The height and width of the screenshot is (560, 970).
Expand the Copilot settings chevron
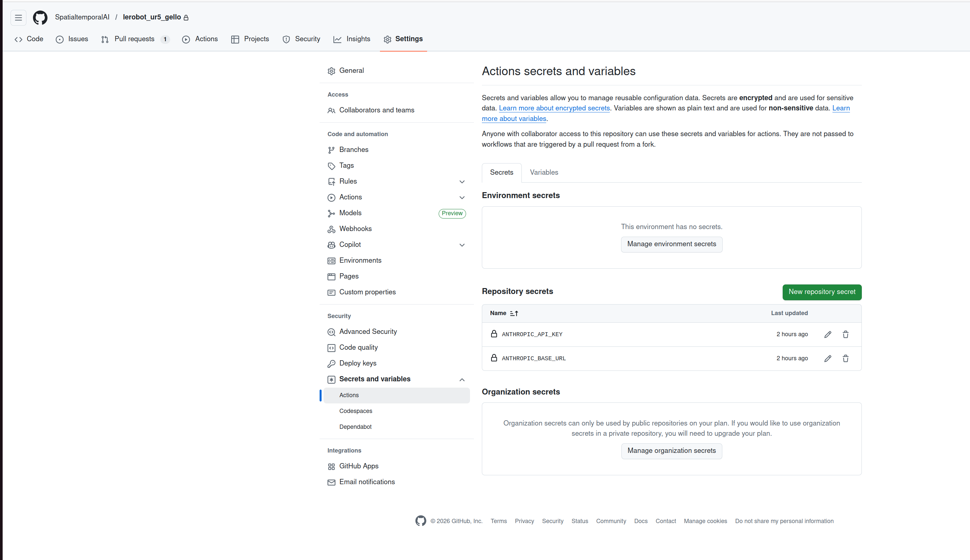(462, 245)
